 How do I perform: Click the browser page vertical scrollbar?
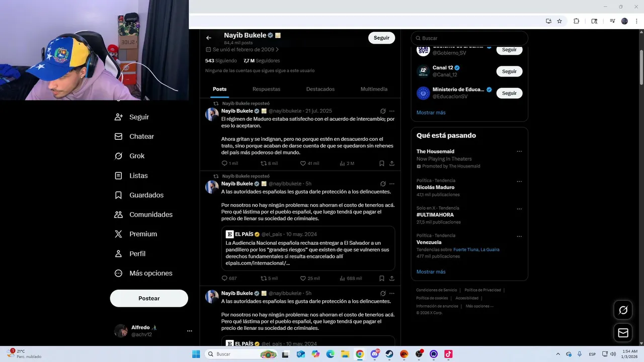point(641,67)
